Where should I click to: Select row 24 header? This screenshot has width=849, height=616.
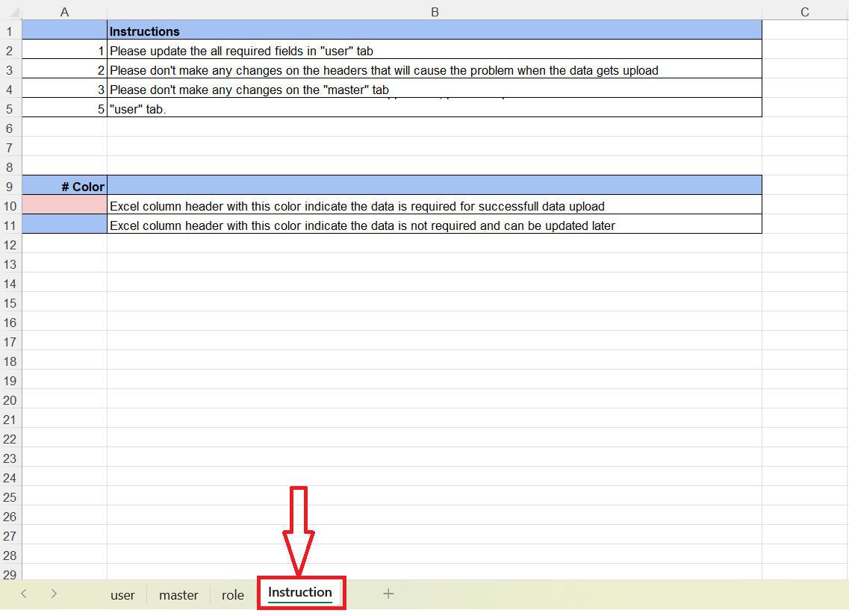click(10, 478)
